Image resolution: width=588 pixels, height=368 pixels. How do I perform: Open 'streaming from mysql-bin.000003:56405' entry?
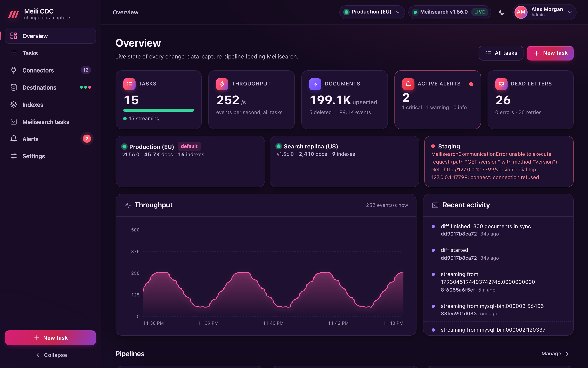tap(498, 310)
